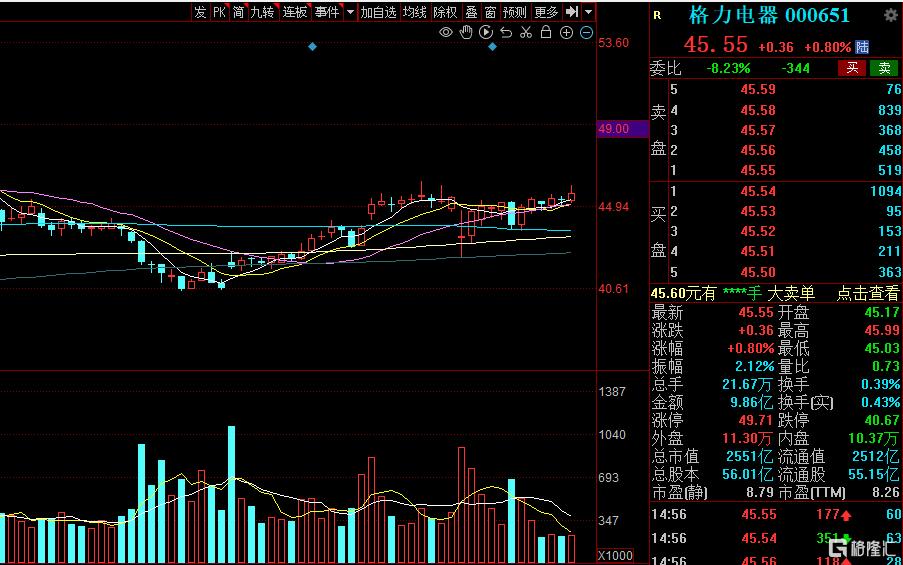Click the 涨停 limit-up price 49.71
The image size is (903, 565).
(756, 420)
